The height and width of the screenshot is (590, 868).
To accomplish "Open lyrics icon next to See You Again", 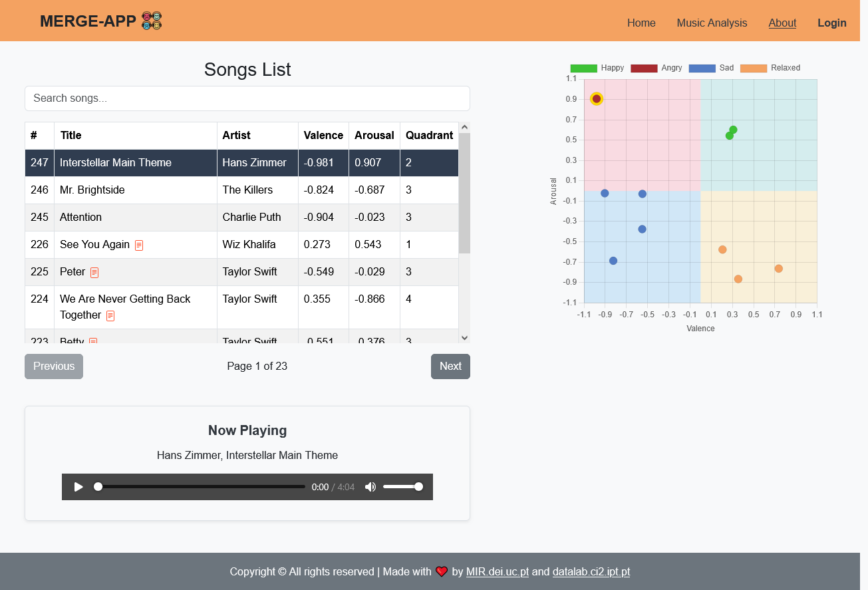I will (138, 245).
